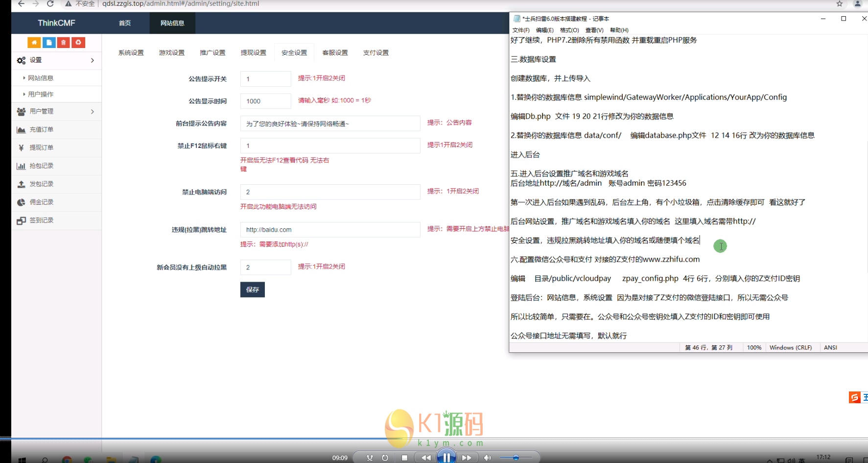Pause the video with the blue button

(446, 458)
